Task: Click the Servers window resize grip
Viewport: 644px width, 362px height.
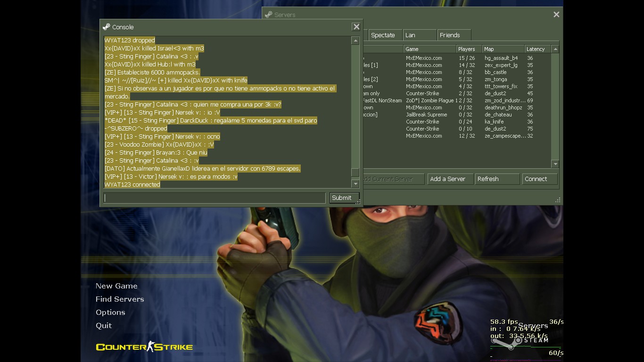Action: (559, 200)
